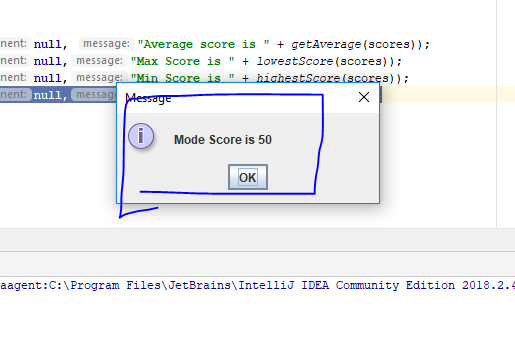Click null on the Max Score line
The width and height of the screenshot is (515, 361).
[x=50, y=61]
